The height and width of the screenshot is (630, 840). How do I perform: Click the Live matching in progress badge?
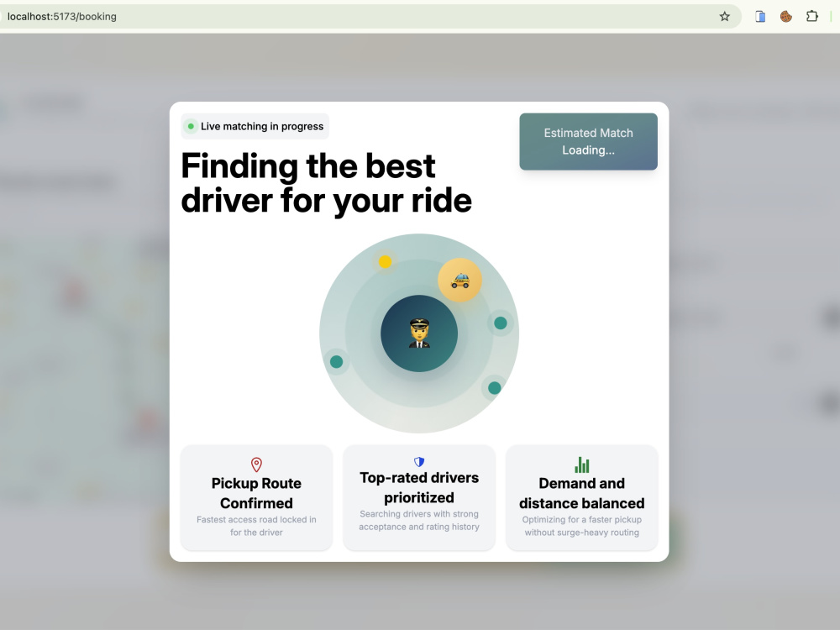[x=255, y=127]
